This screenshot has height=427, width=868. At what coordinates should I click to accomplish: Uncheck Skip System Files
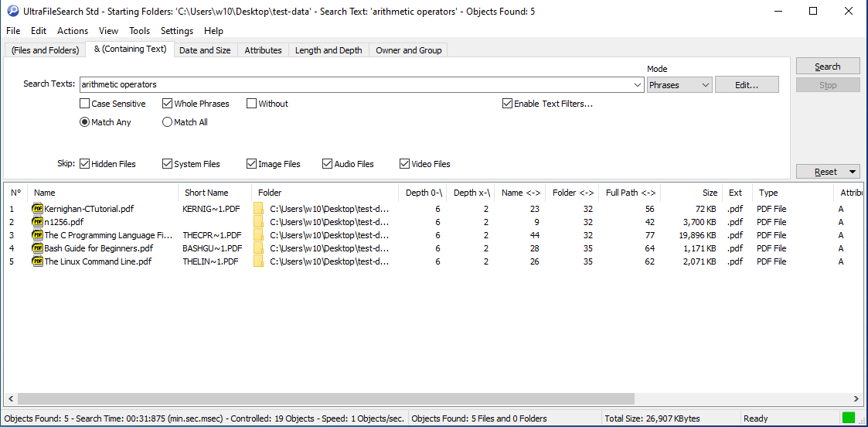point(167,164)
